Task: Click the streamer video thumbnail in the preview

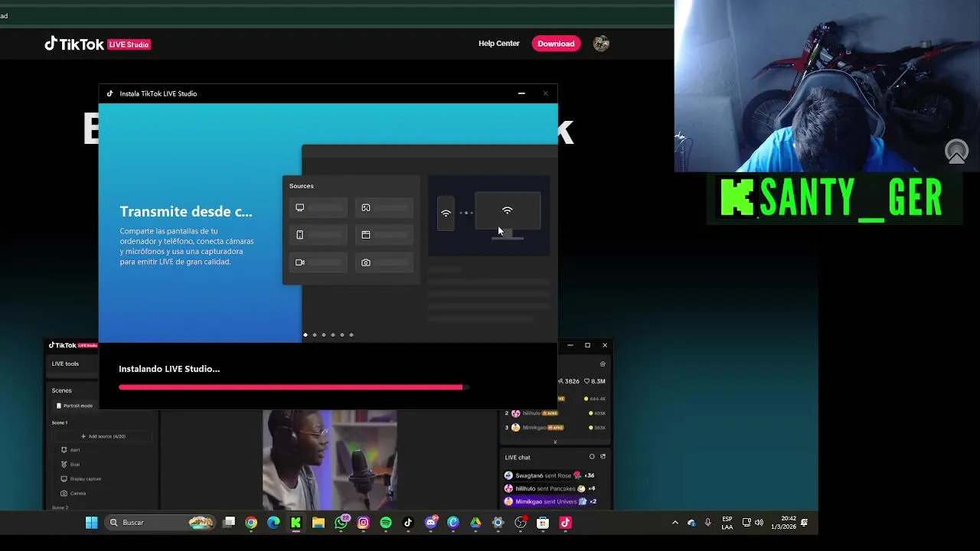Action: coord(330,459)
